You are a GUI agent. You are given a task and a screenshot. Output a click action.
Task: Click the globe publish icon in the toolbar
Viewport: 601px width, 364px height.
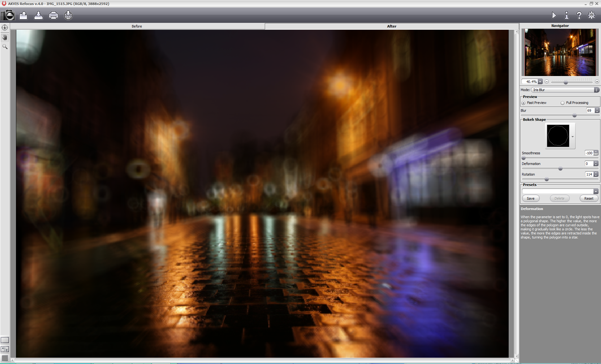point(68,15)
